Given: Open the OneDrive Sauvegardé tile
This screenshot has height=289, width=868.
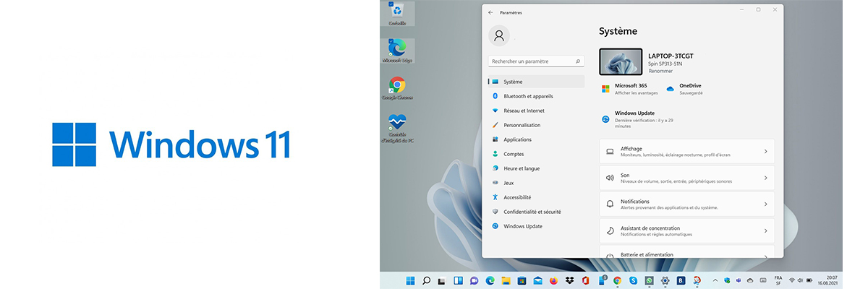Looking at the screenshot, I should (x=684, y=89).
